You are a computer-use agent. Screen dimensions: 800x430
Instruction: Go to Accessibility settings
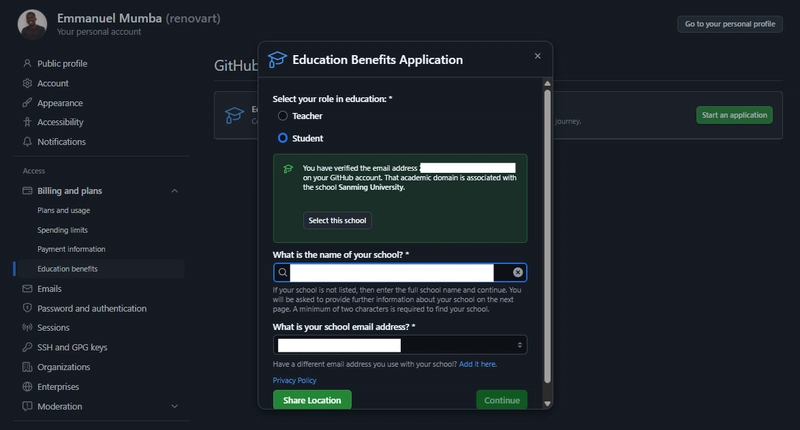pyautogui.click(x=60, y=122)
